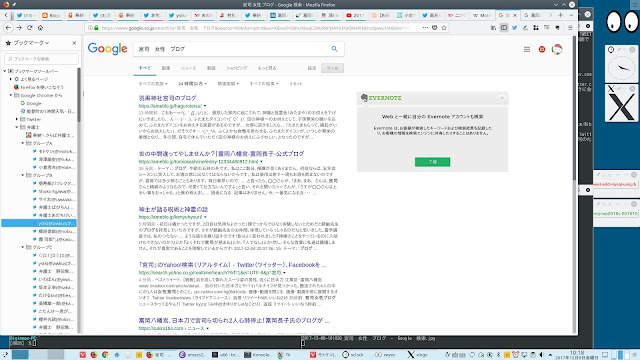
Task: Click the Twitter bird extension icon in toolbar
Action: [x=515, y=28]
